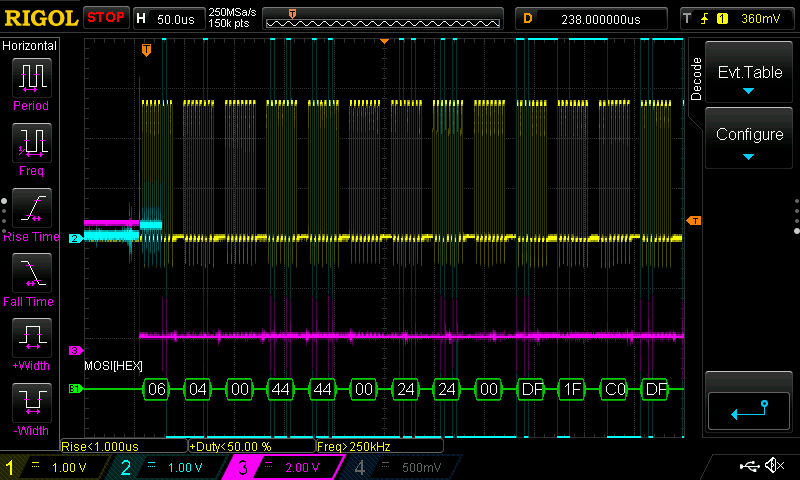
Task: Click the trigger level marker at right edge
Action: [x=694, y=220]
